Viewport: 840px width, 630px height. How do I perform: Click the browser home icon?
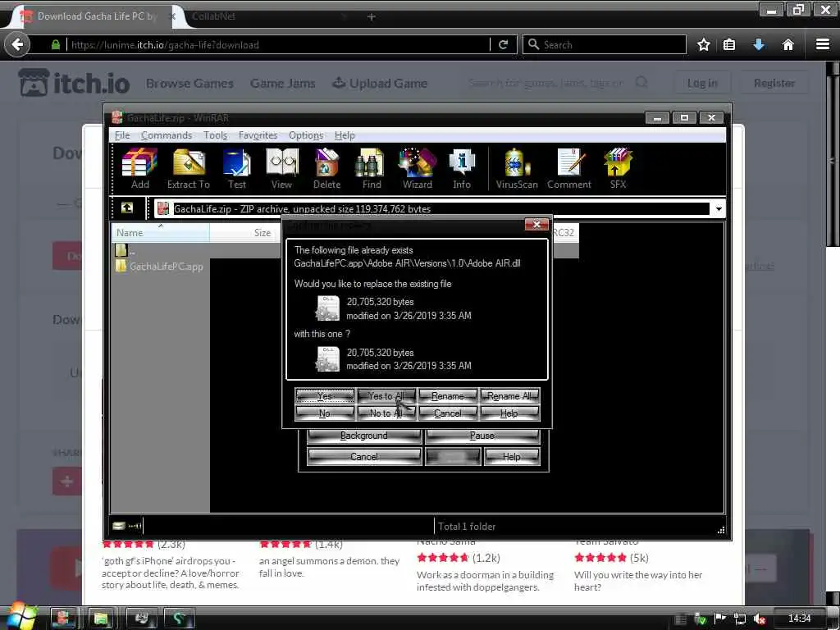pos(787,44)
